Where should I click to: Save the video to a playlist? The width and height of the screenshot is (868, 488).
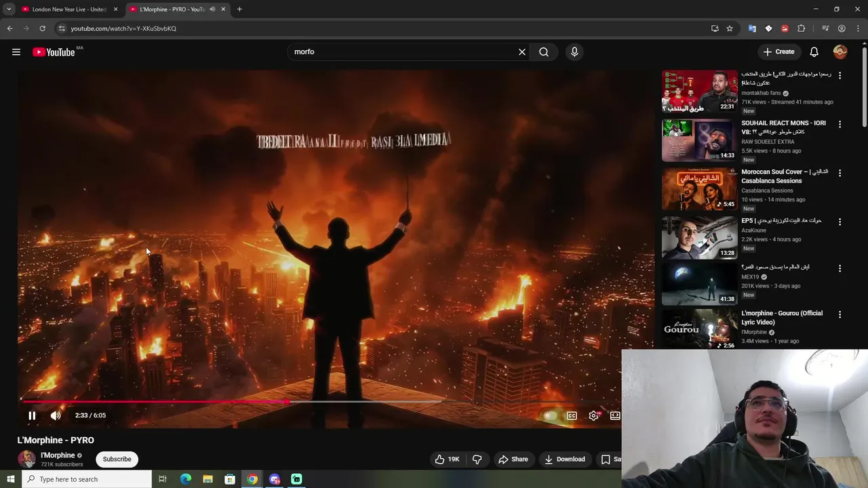click(610, 459)
